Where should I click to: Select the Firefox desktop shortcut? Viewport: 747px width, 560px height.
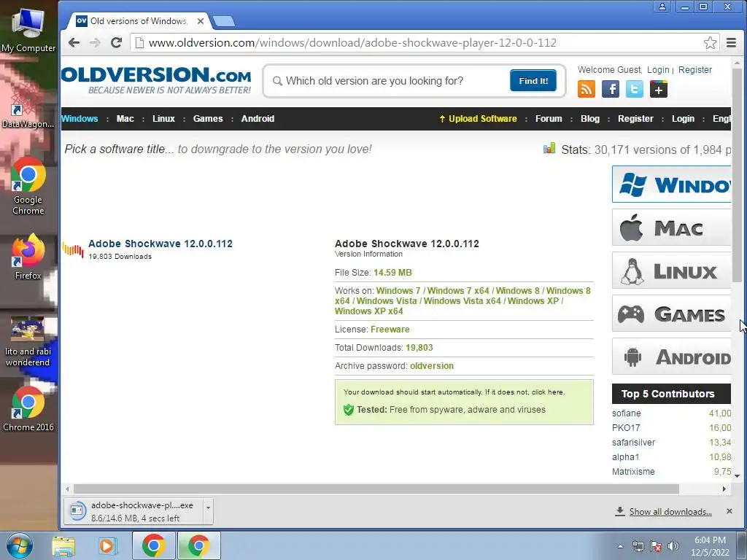click(28, 257)
